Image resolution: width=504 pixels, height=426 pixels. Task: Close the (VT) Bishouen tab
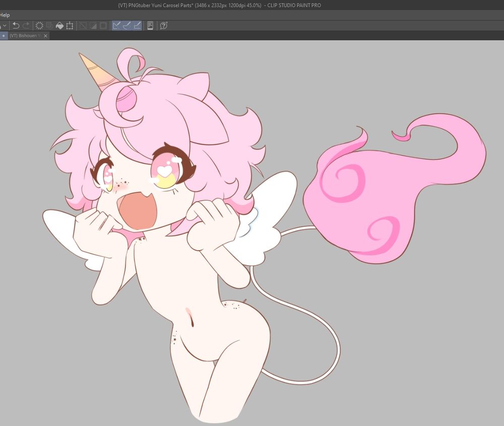point(46,36)
